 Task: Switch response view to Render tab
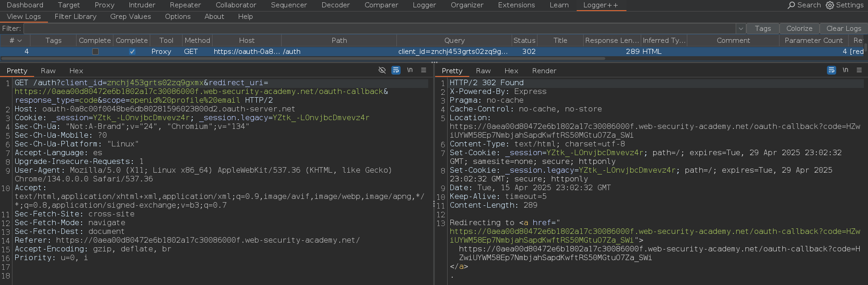544,71
